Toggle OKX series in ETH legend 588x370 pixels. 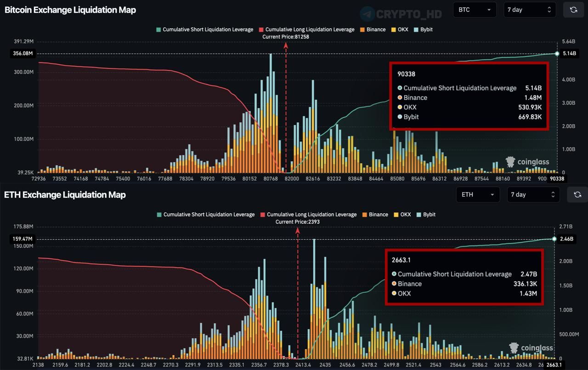(402, 215)
